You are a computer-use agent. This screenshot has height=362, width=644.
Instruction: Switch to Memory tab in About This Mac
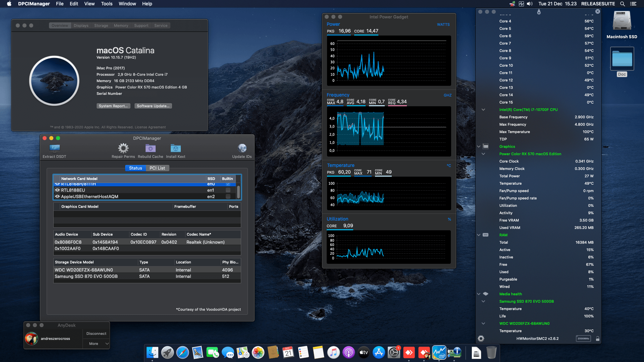tap(121, 25)
